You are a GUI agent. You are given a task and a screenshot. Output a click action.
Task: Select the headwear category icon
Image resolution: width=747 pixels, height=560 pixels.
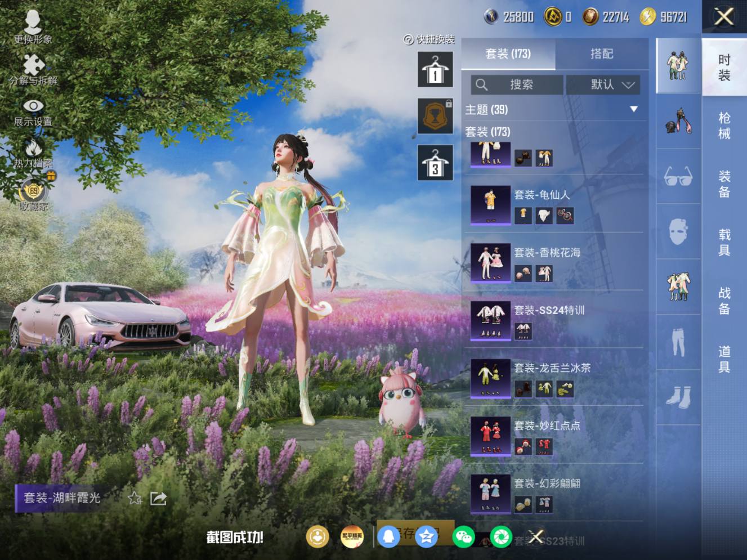[678, 121]
